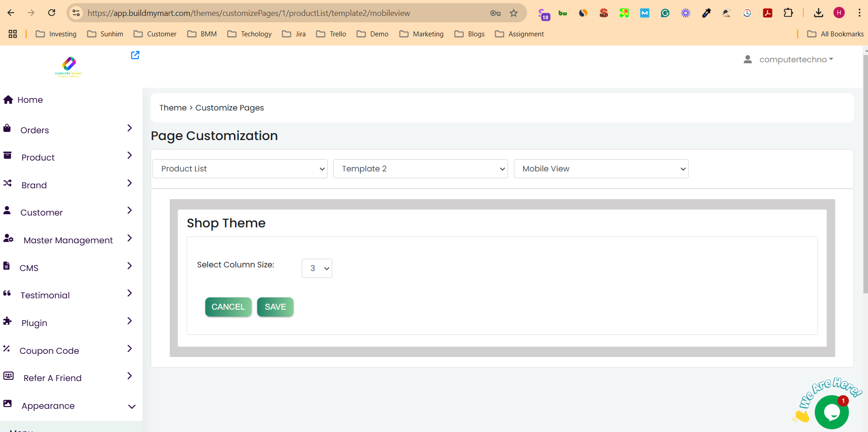The height and width of the screenshot is (432, 868).
Task: Open the Chrome profile H avatar
Action: click(839, 13)
